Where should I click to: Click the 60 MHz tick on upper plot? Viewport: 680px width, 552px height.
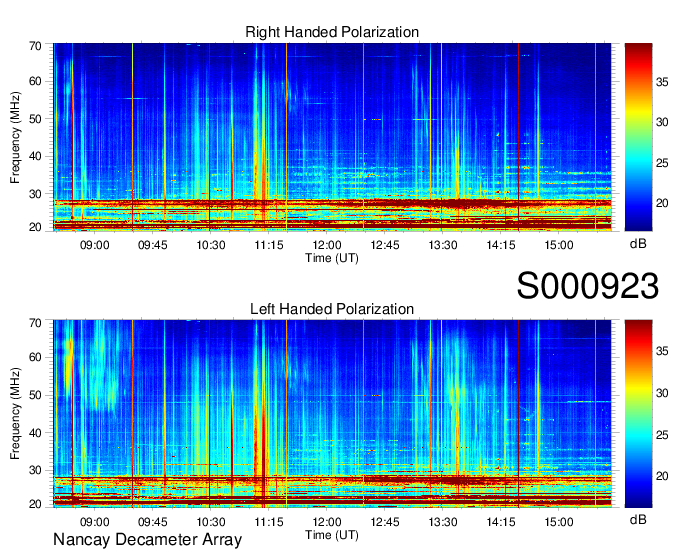tap(35, 82)
